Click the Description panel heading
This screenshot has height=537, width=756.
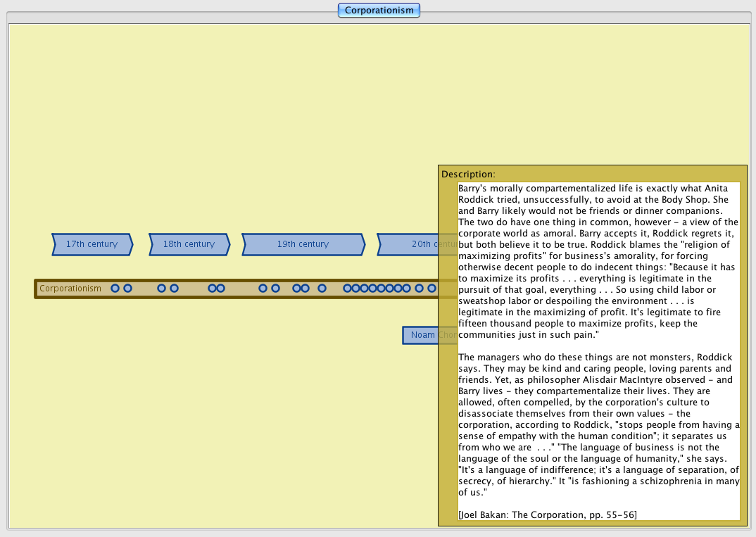point(468,174)
